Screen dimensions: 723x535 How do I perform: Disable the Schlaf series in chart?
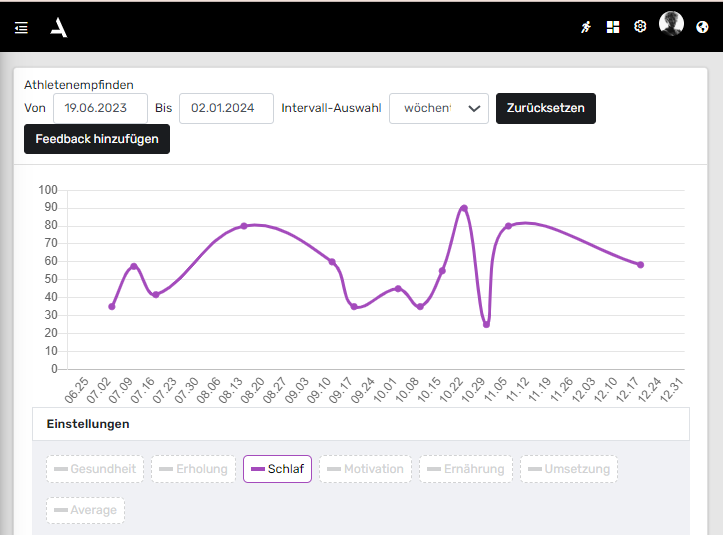coord(277,469)
